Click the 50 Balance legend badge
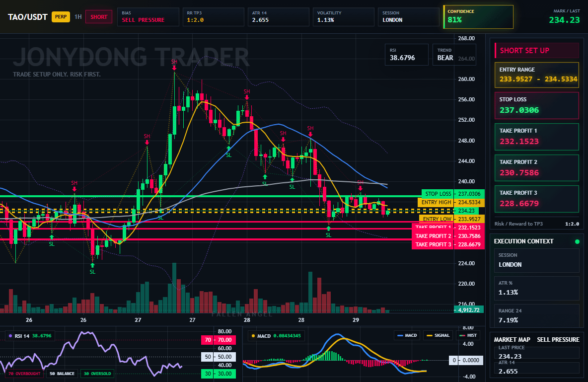588x382 pixels. (62, 374)
